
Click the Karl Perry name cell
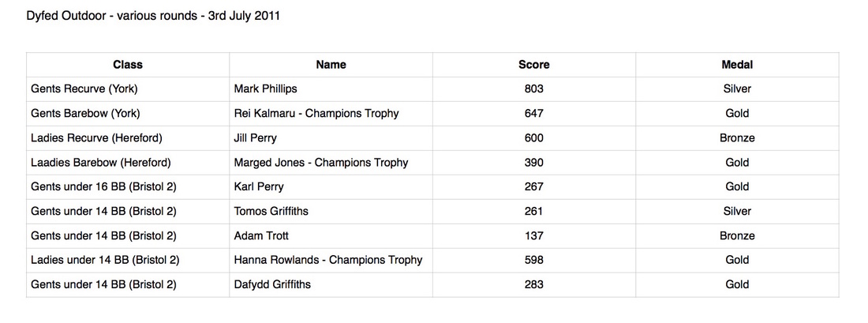pyautogui.click(x=331, y=186)
